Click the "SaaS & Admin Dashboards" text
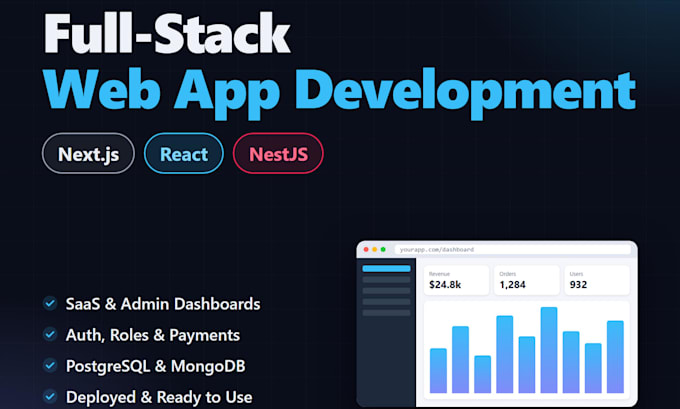Screen dimensions: 680x409 coord(163,304)
